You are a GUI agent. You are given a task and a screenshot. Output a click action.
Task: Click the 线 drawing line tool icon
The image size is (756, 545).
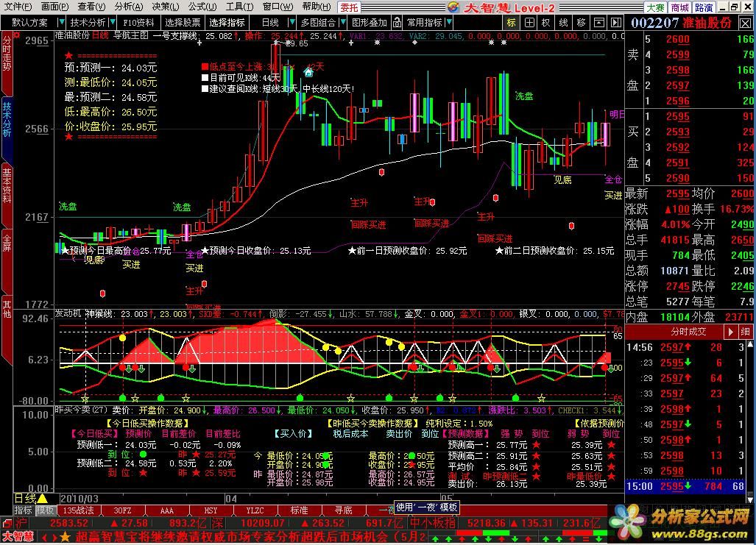point(564,23)
